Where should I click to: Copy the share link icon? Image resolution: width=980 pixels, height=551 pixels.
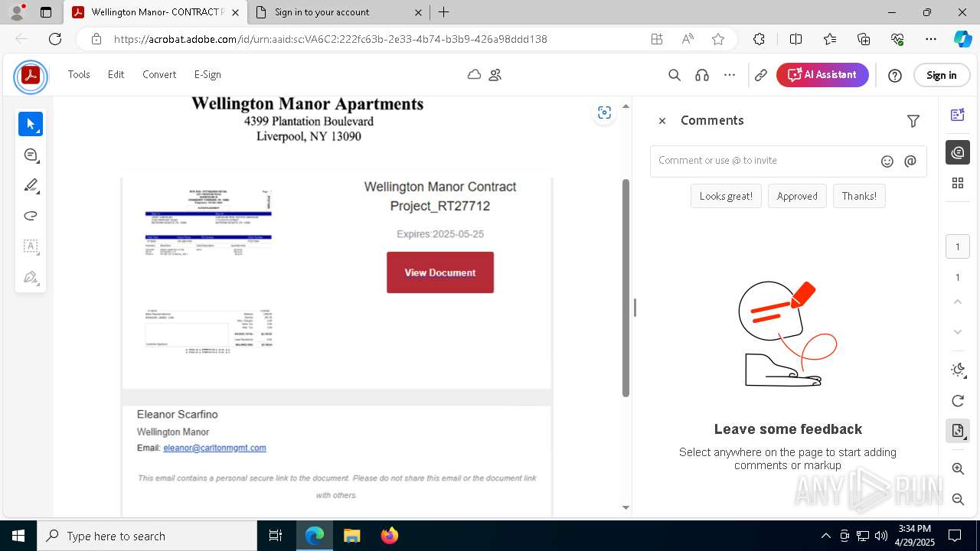[761, 75]
